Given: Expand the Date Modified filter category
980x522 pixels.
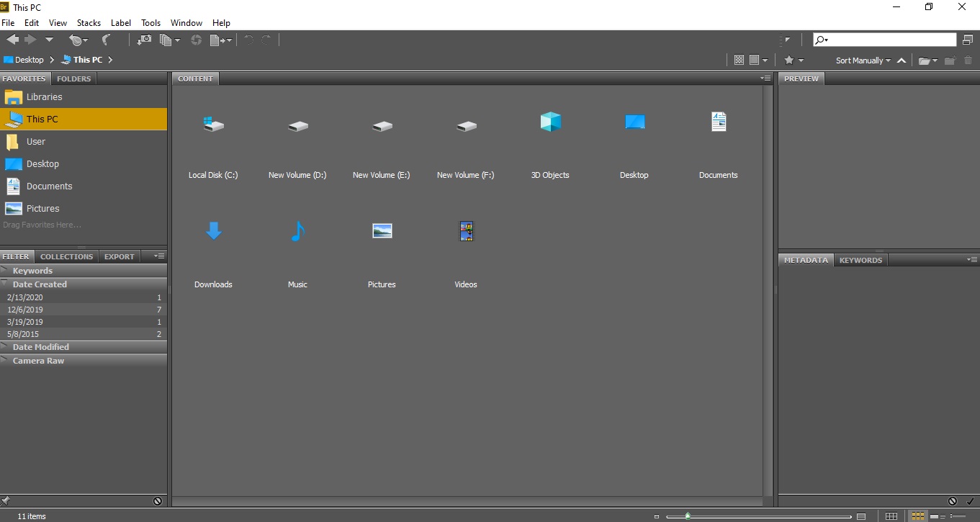Looking at the screenshot, I should pyautogui.click(x=40, y=346).
